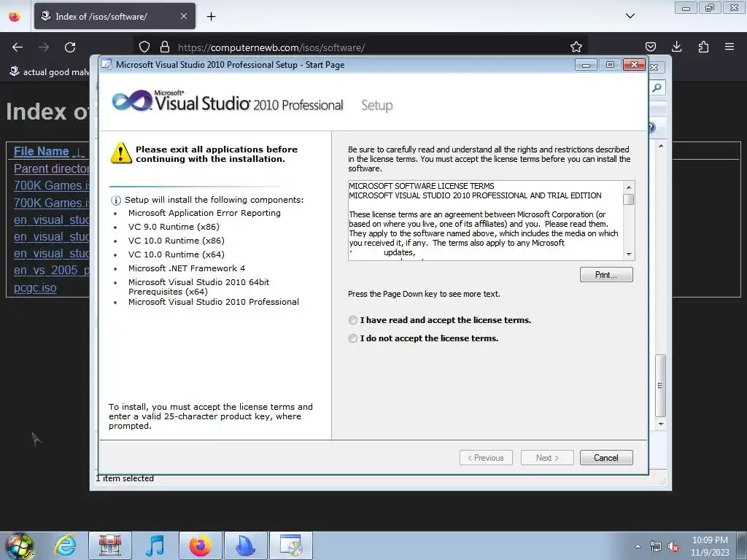Open a new Firefox tab
747x560 pixels.
[x=211, y=17]
